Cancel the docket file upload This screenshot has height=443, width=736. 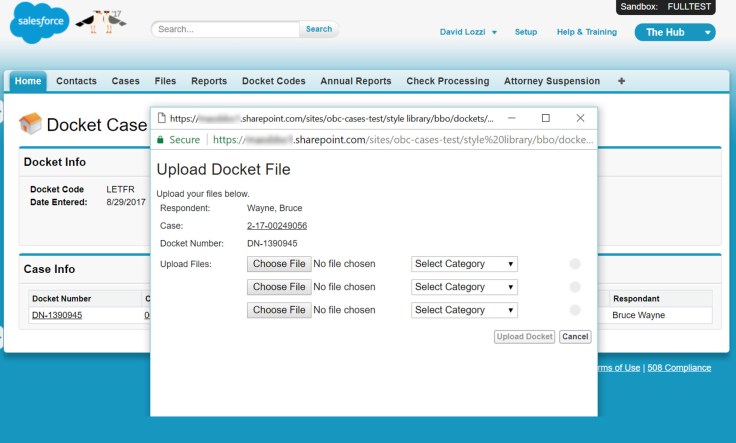click(x=575, y=336)
